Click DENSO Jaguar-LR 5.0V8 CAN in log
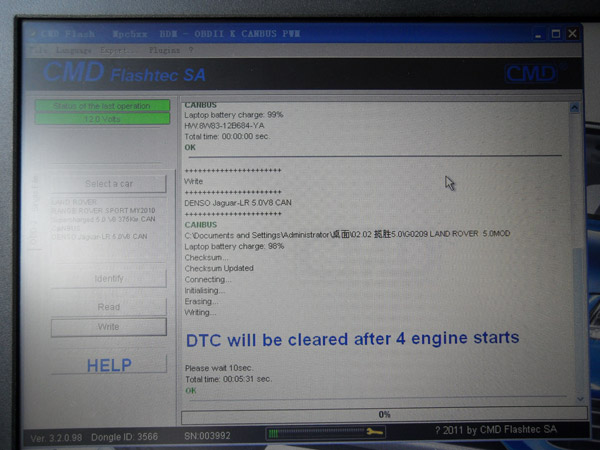This screenshot has width=600, height=450. coord(238,203)
